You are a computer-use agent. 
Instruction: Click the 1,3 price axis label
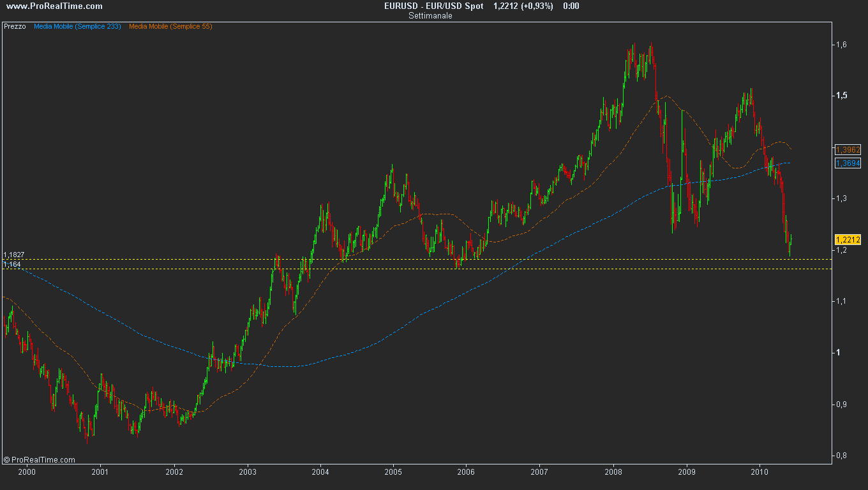[841, 198]
